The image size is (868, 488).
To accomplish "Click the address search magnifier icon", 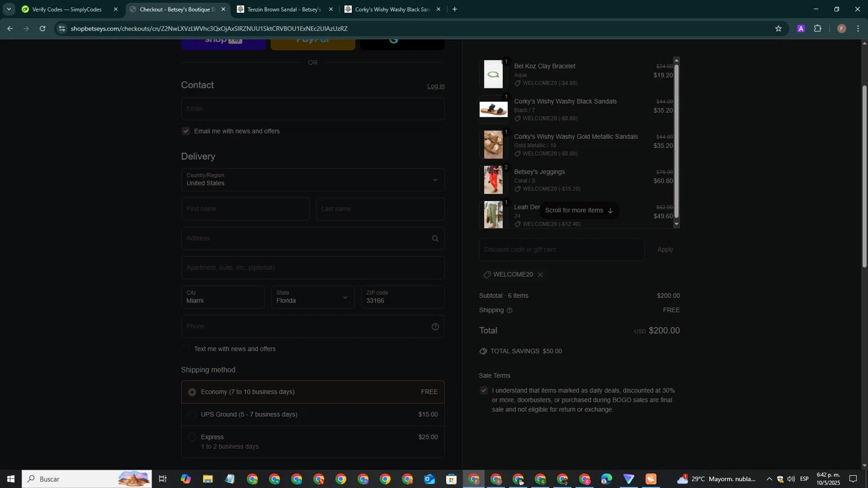I will 435,238.
